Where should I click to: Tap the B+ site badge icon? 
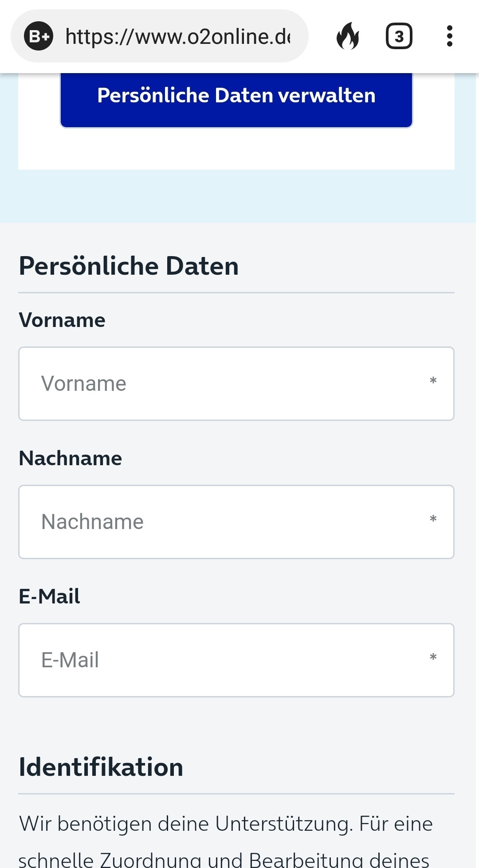pos(39,36)
